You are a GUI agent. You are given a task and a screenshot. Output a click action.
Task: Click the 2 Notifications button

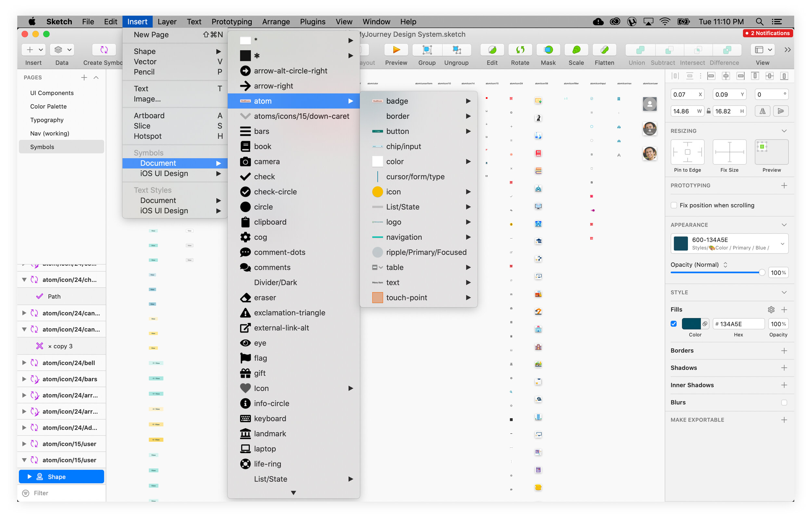768,33
